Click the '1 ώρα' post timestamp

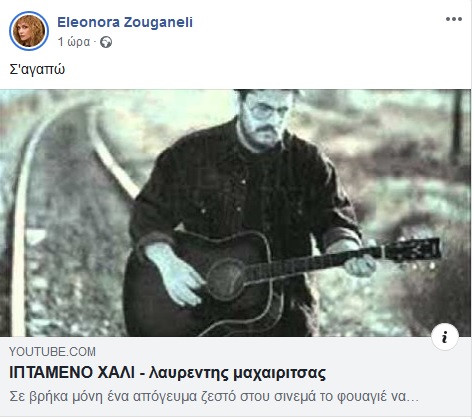pyautogui.click(x=74, y=42)
